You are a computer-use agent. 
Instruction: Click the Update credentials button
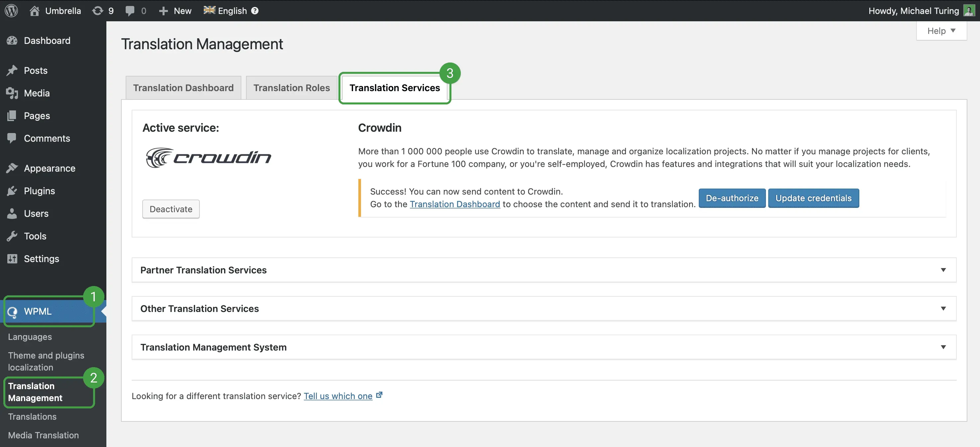click(813, 198)
